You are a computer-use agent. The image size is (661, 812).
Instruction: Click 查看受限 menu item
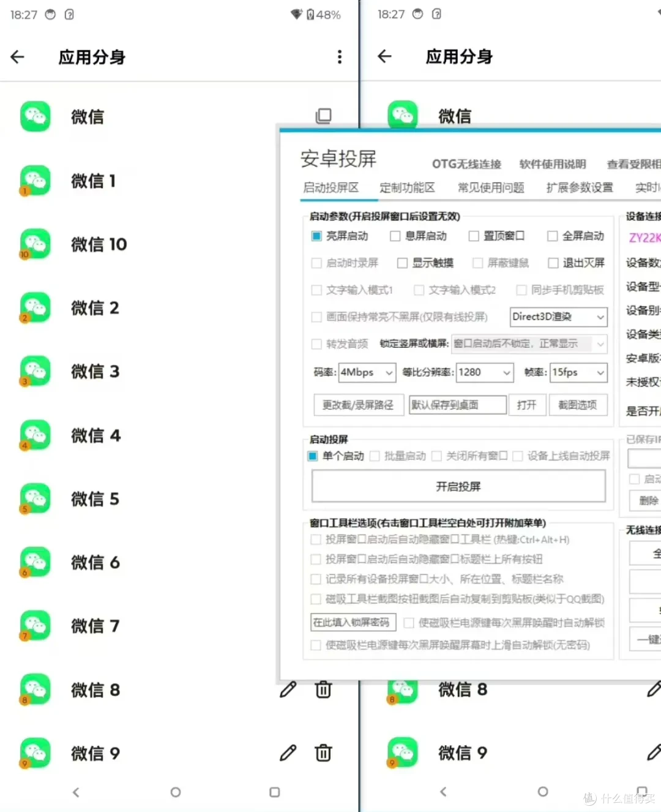[x=633, y=164]
